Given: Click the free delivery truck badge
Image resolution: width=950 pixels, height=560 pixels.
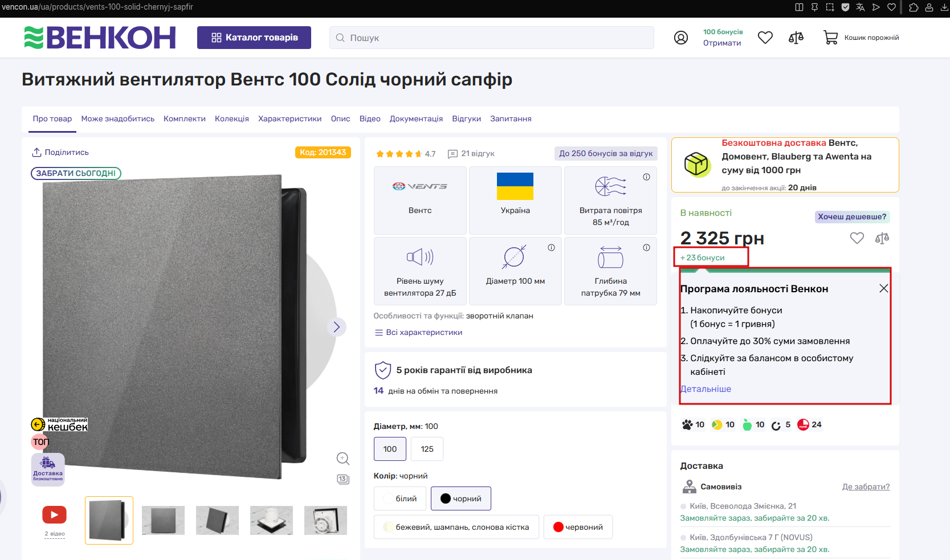Looking at the screenshot, I should 48,469.
